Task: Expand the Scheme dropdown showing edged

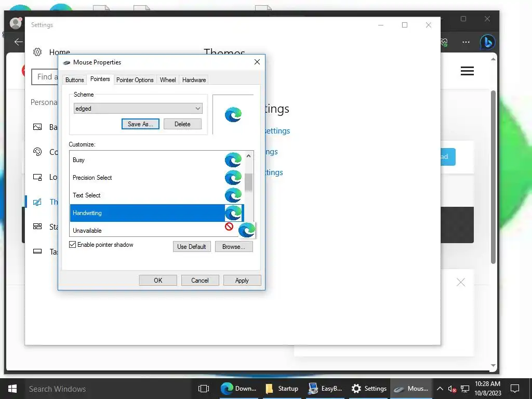Action: [138, 109]
